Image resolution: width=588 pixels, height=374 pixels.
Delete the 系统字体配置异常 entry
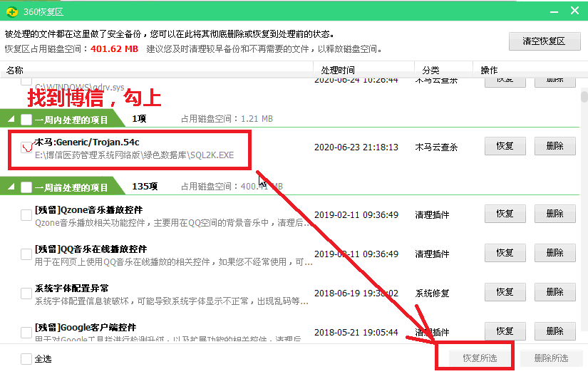[555, 292]
